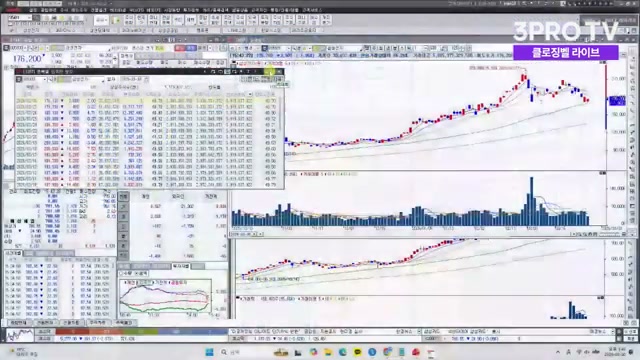The height and width of the screenshot is (360, 640).
Task: Open the Windows Start menu
Action: 209,352
